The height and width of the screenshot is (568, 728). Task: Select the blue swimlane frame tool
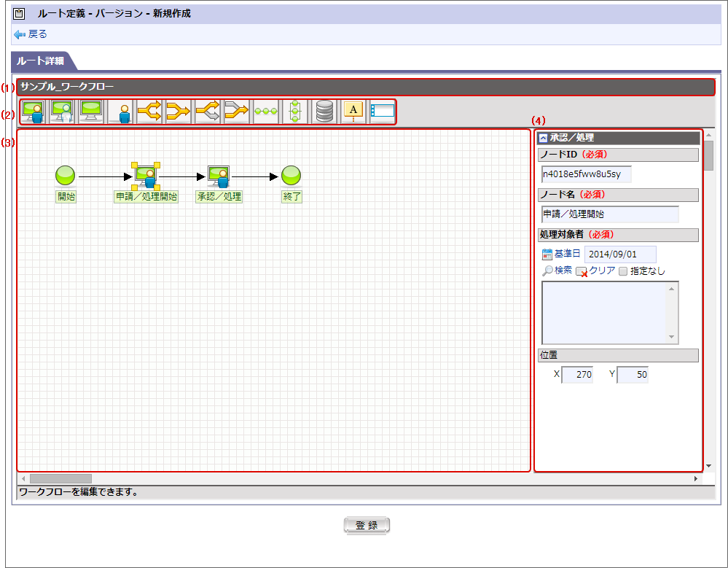pyautogui.click(x=383, y=112)
